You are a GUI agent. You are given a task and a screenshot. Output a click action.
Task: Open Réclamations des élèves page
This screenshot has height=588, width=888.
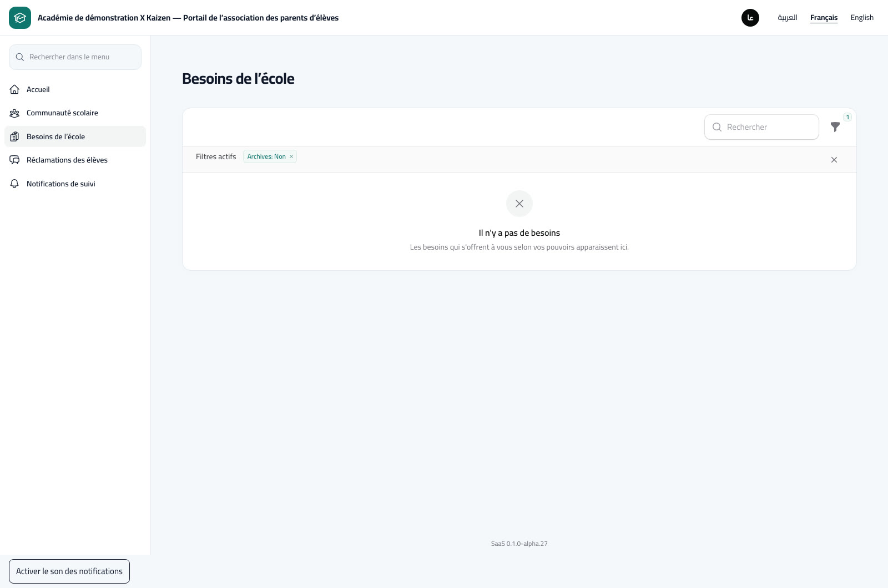coord(75,160)
